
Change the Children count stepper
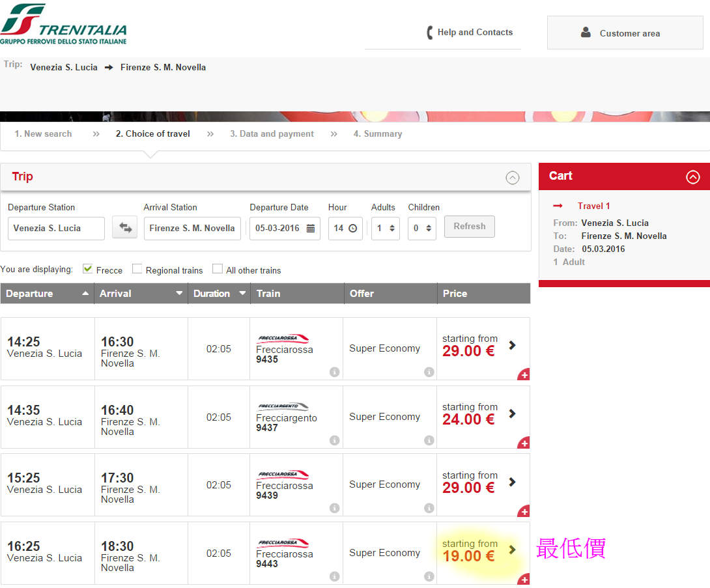coord(429,228)
